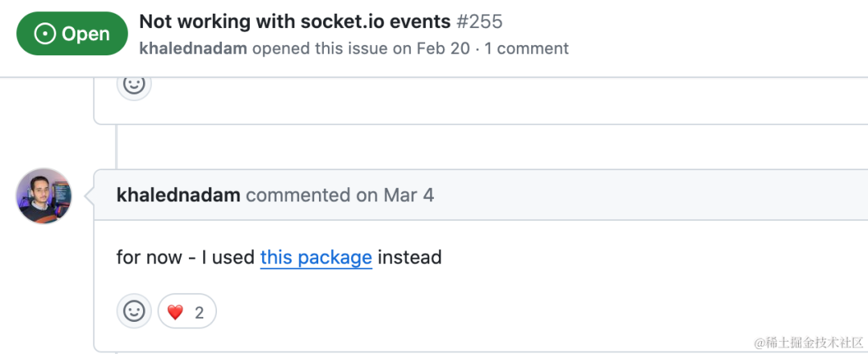Open the "this package" hyperlink
The height and width of the screenshot is (354, 868).
[316, 258]
